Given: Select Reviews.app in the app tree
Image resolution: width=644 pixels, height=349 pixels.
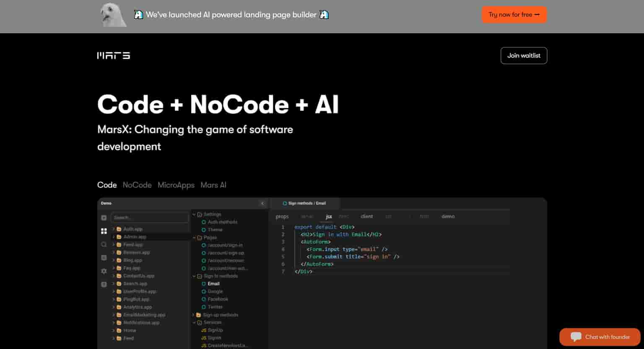Looking at the screenshot, I should pos(136,253).
